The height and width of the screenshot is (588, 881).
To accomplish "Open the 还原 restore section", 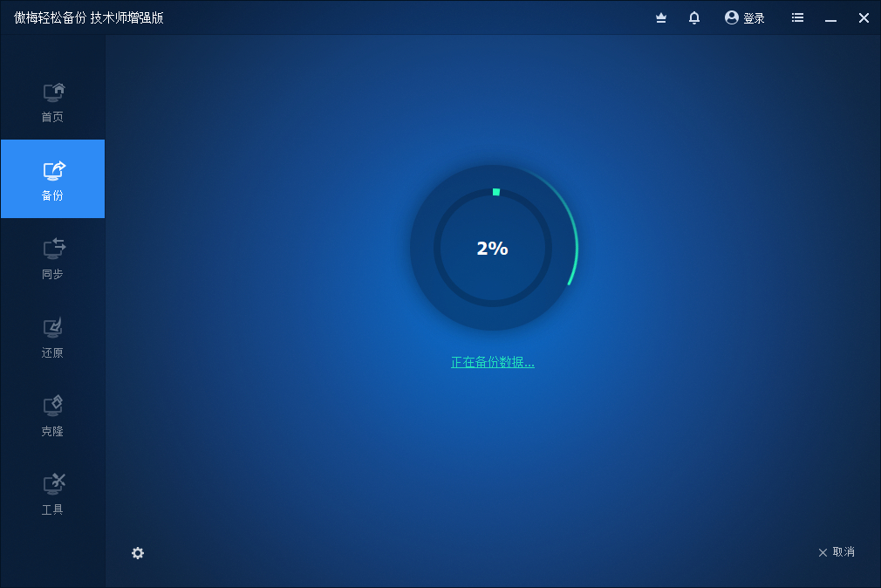I will [x=53, y=328].
